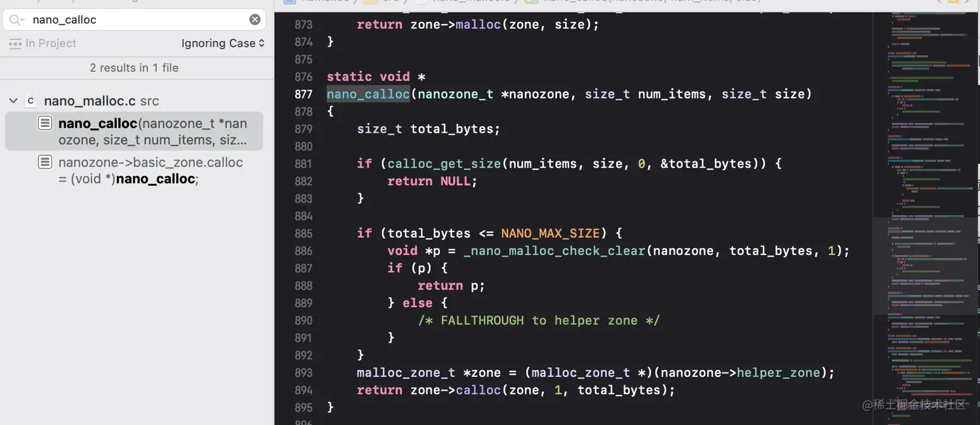The height and width of the screenshot is (425, 980).
Task: Click the document icon next to the nano_calloc result
Action: [x=45, y=123]
